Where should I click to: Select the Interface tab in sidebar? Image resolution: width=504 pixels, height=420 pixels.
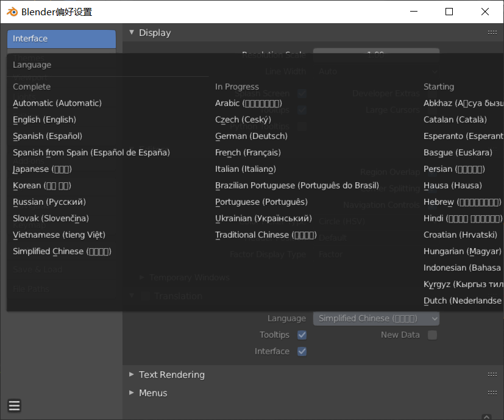point(62,38)
